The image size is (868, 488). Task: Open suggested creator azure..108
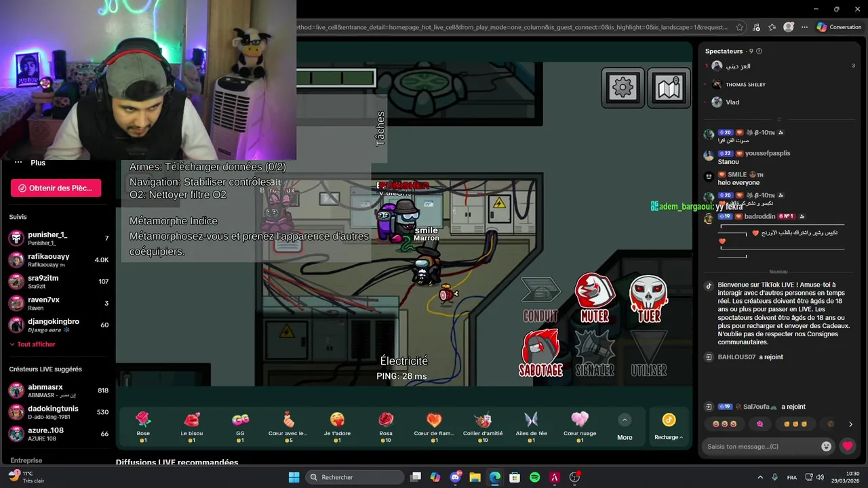coord(58,434)
